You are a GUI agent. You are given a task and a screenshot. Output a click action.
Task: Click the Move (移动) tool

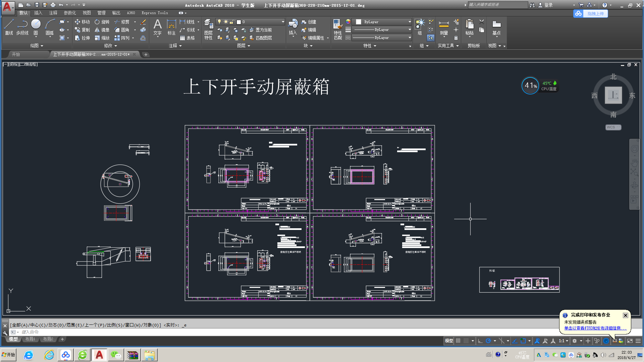click(x=82, y=22)
